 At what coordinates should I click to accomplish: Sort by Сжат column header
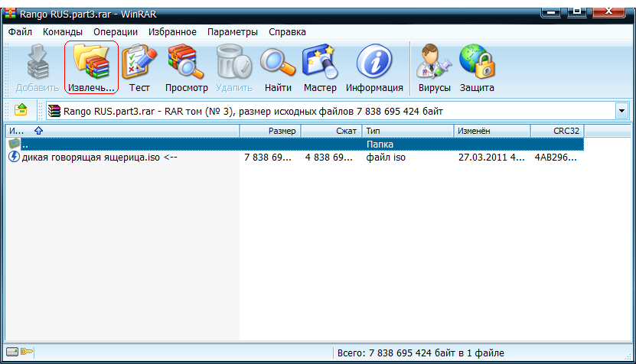(x=331, y=131)
